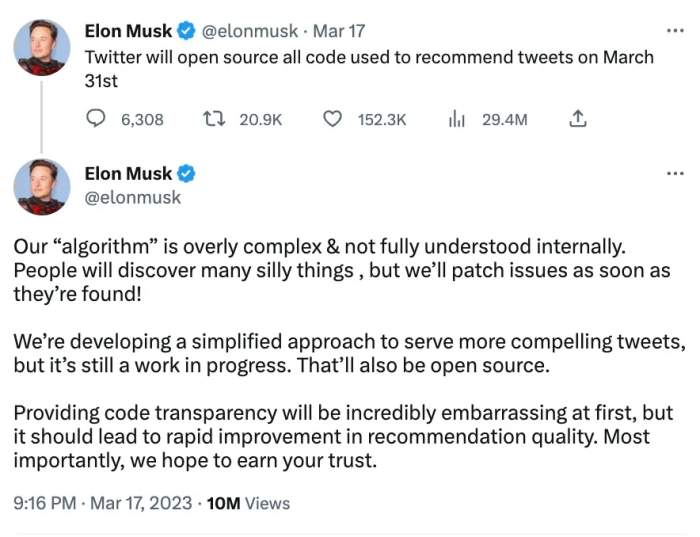Open tweet analytics bar chart icon

457,119
